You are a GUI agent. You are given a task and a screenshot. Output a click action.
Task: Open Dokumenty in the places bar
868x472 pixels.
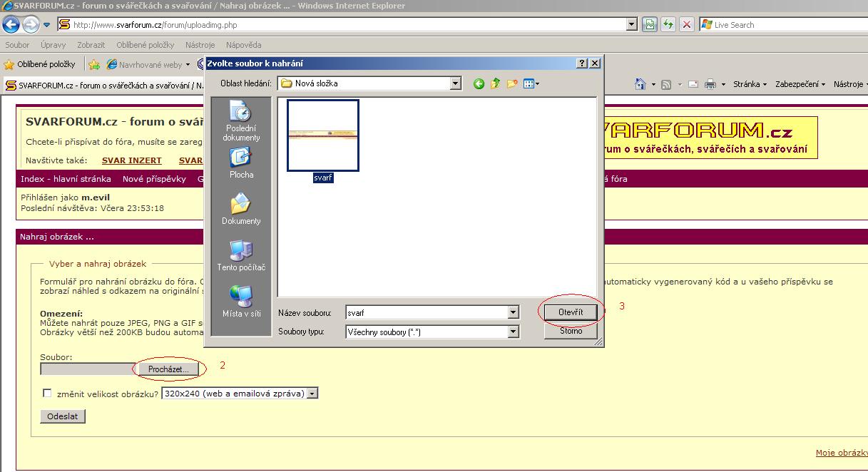[241, 209]
